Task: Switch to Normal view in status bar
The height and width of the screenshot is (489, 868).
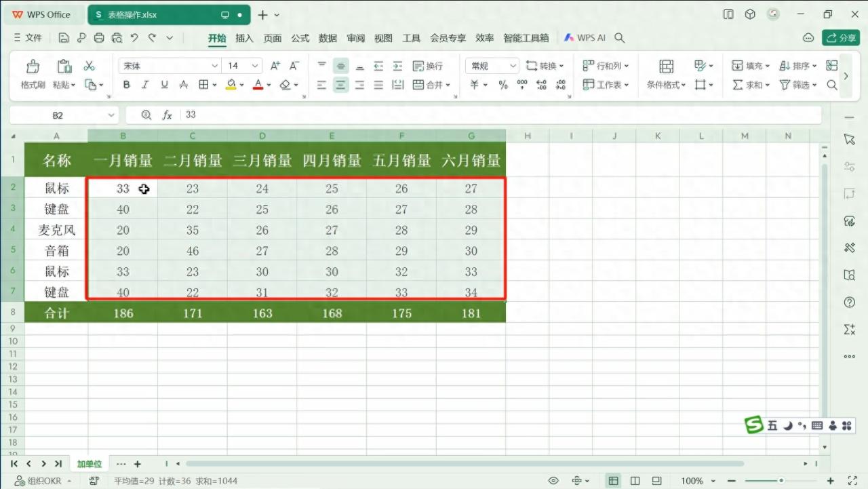Action: point(613,481)
